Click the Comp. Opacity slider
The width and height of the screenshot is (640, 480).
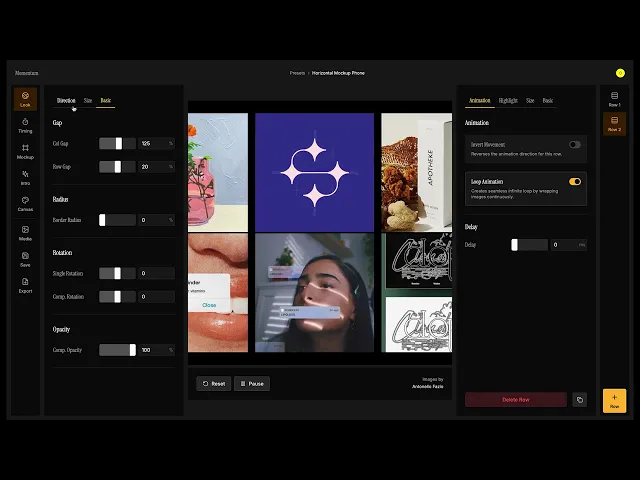tap(118, 350)
